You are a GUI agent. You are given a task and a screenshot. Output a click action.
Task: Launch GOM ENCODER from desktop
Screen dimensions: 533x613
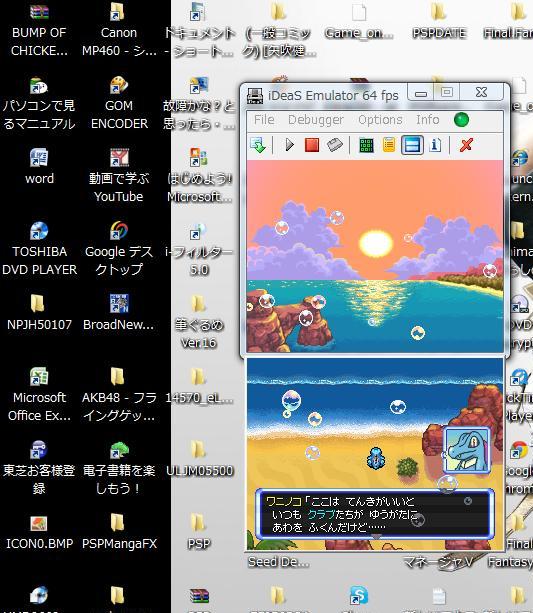119,104
